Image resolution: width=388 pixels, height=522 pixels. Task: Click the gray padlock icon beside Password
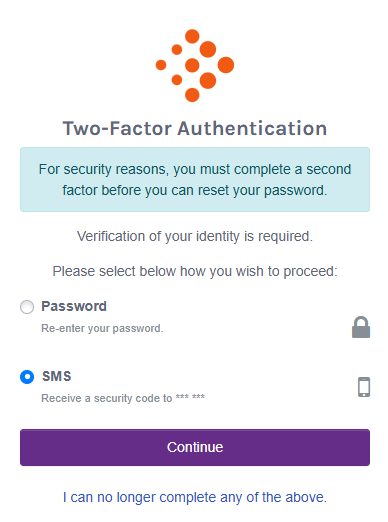click(x=361, y=327)
